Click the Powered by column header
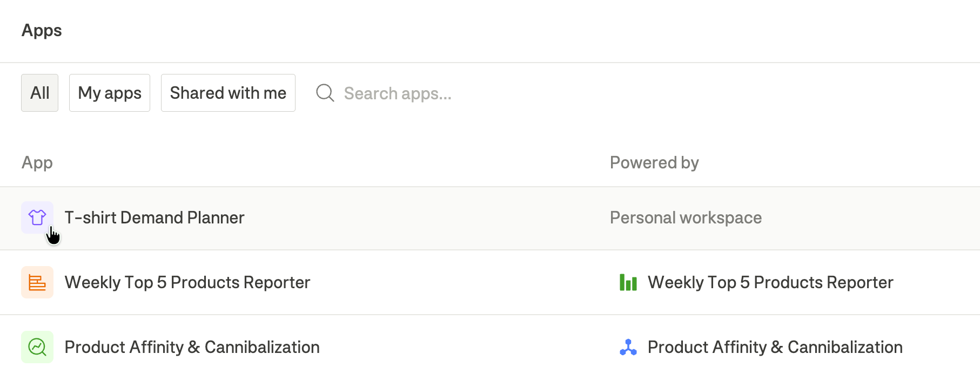980x374 pixels. click(654, 162)
